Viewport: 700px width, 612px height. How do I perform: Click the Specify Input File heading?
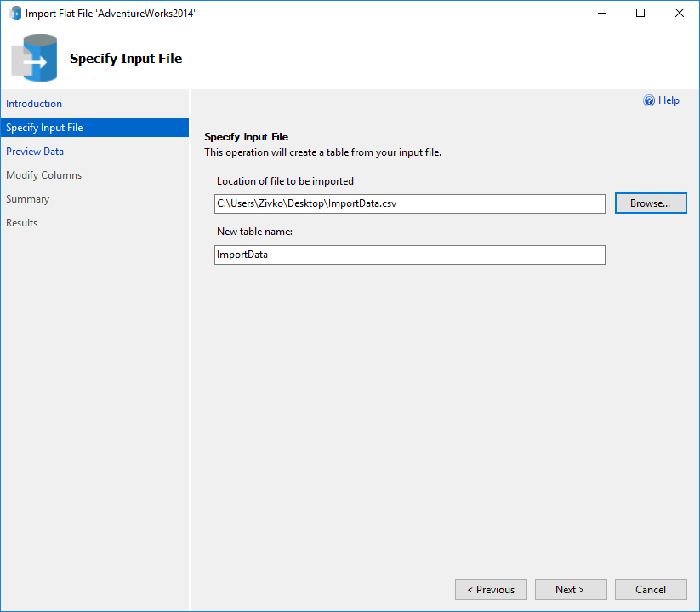[x=248, y=135]
